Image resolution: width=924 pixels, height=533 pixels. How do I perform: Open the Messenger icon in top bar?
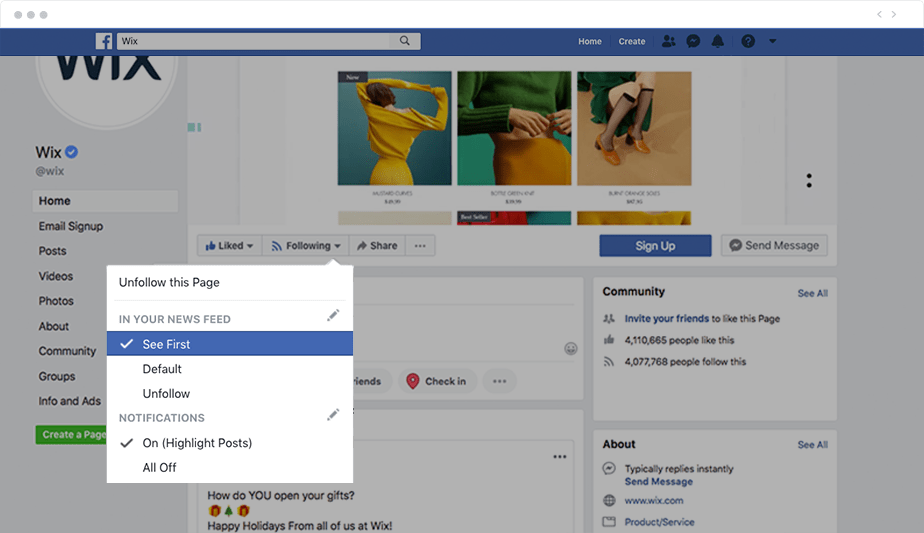point(693,41)
